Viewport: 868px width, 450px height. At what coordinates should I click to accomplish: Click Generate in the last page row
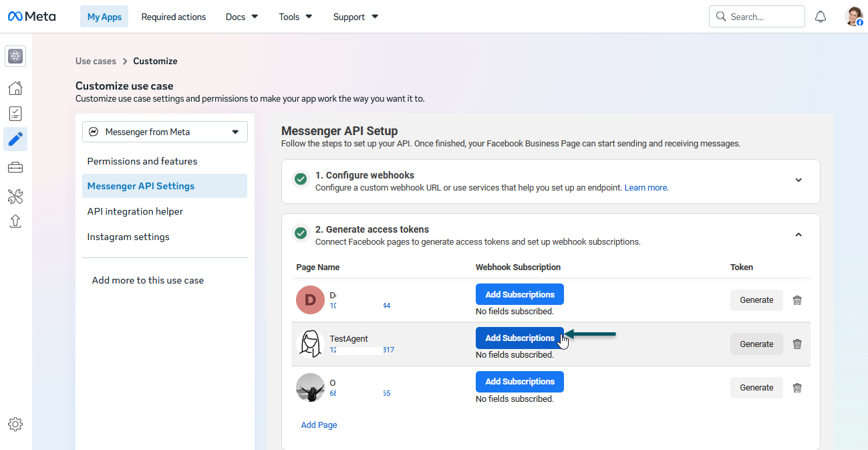tap(756, 388)
